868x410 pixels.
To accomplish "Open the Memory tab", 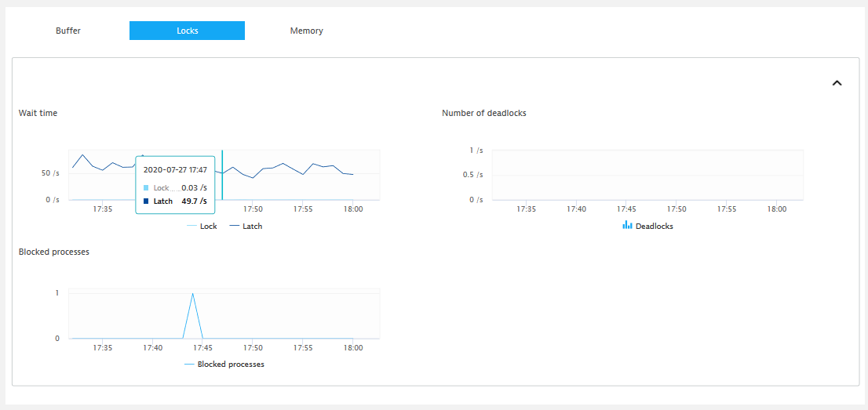I will (306, 31).
